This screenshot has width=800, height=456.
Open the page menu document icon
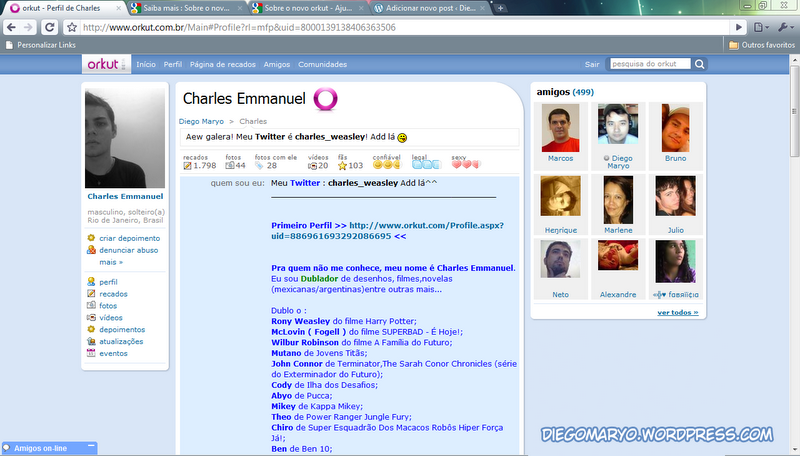point(761,27)
